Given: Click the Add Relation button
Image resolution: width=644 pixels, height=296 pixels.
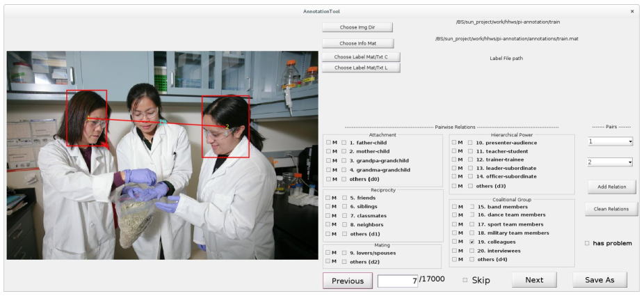Looking at the screenshot, I should click(611, 187).
